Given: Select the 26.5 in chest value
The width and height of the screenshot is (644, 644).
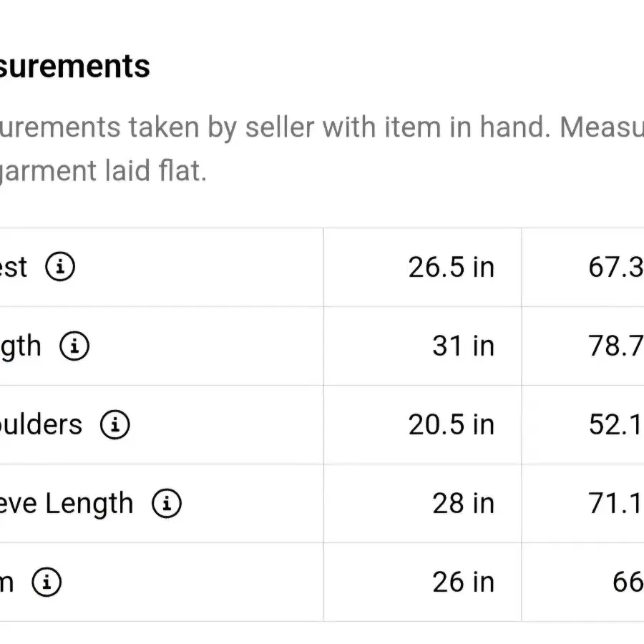Looking at the screenshot, I should 451,268.
